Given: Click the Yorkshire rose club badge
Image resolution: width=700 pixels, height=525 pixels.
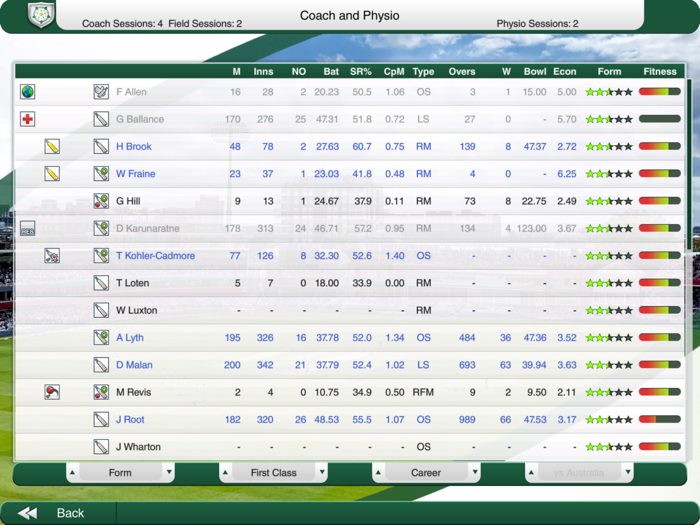Looking at the screenshot, I should point(41,15).
